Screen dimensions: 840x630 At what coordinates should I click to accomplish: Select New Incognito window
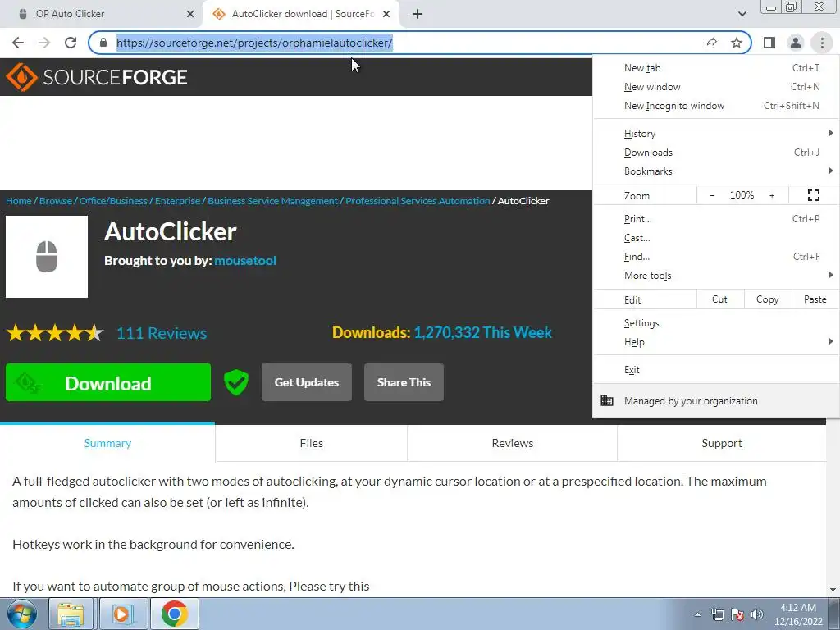click(x=715, y=106)
